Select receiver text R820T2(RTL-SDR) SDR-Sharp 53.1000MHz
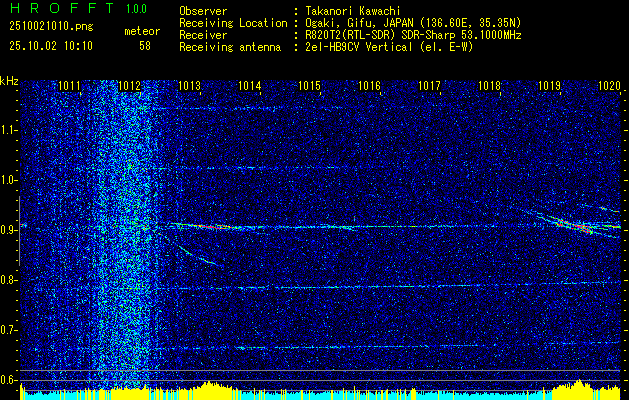The width and height of the screenshot is (629, 400). point(413,35)
